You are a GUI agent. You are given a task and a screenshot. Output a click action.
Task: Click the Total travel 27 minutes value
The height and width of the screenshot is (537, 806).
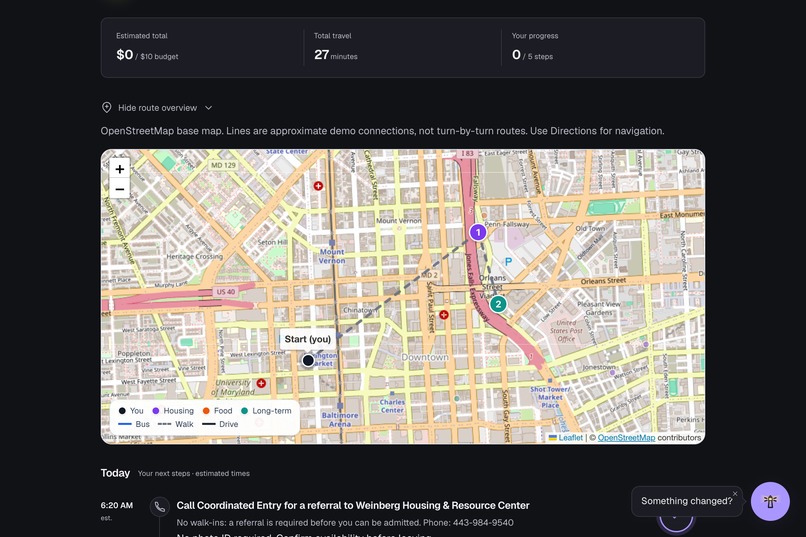pos(336,54)
